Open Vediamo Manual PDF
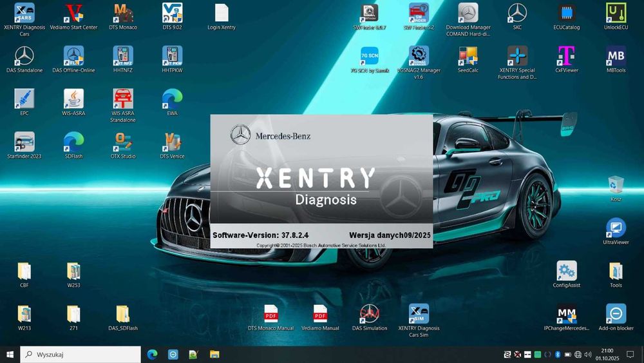 320,314
